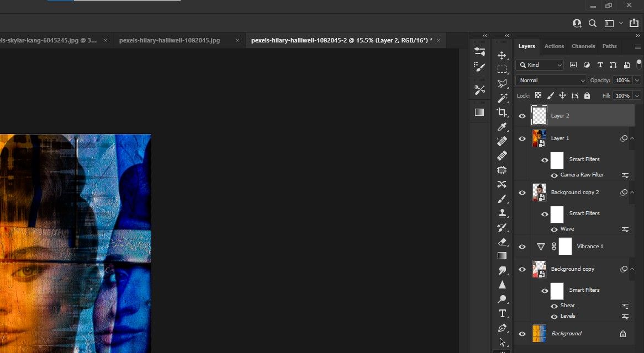Screen dimensions: 644x353
Task: Open Wave filter blending options icon
Action: [x=625, y=229]
